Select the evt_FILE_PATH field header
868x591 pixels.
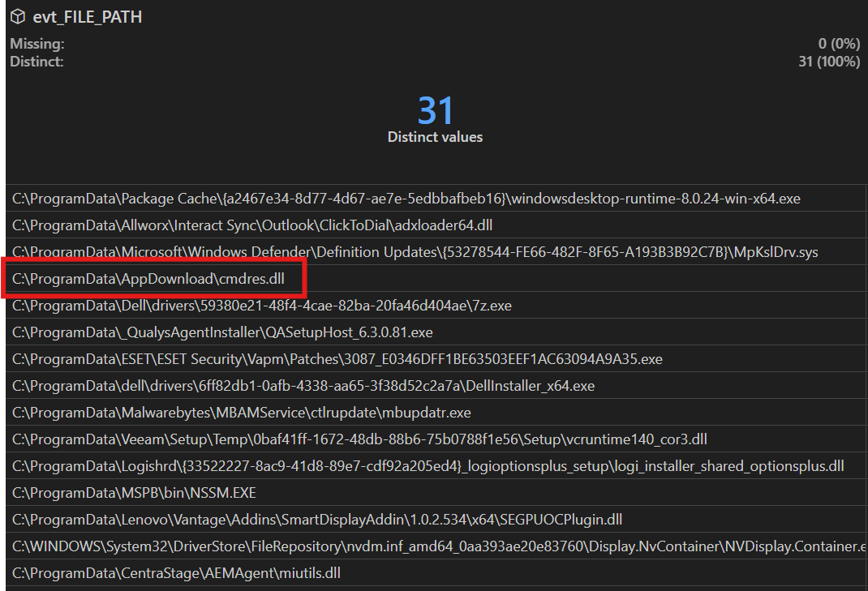point(84,16)
